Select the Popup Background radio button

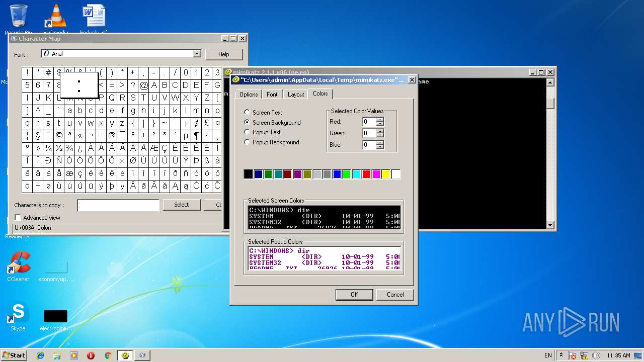pyautogui.click(x=247, y=142)
